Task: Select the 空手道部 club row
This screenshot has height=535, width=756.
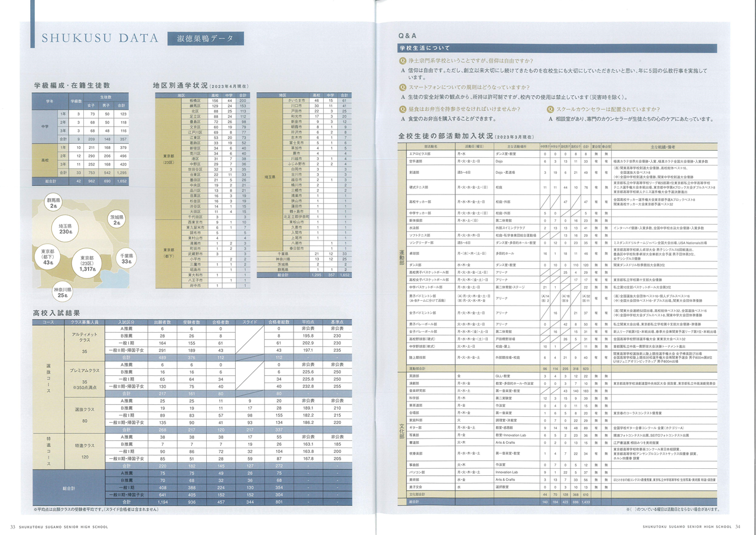Action: [x=563, y=161]
